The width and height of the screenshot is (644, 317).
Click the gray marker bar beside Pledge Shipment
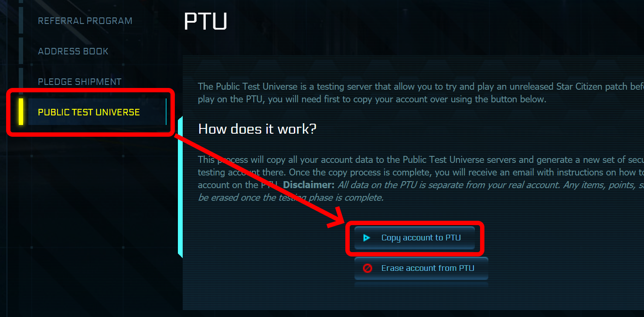[x=21, y=81]
